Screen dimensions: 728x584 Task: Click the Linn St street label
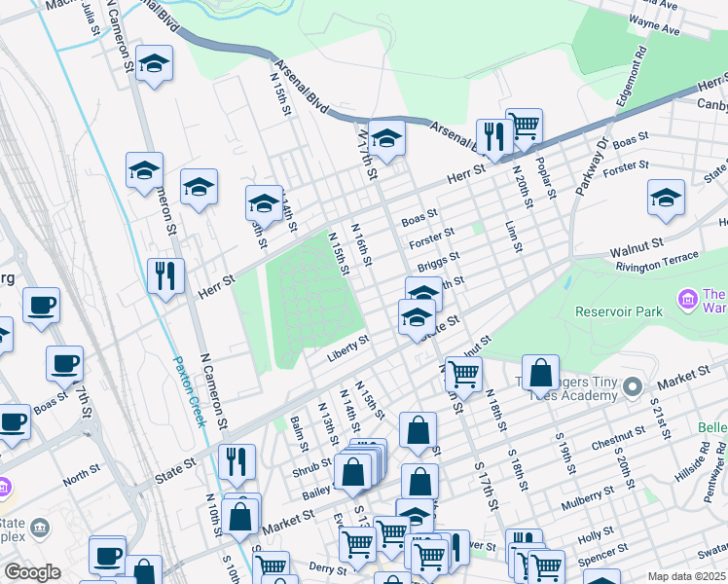pos(514,237)
